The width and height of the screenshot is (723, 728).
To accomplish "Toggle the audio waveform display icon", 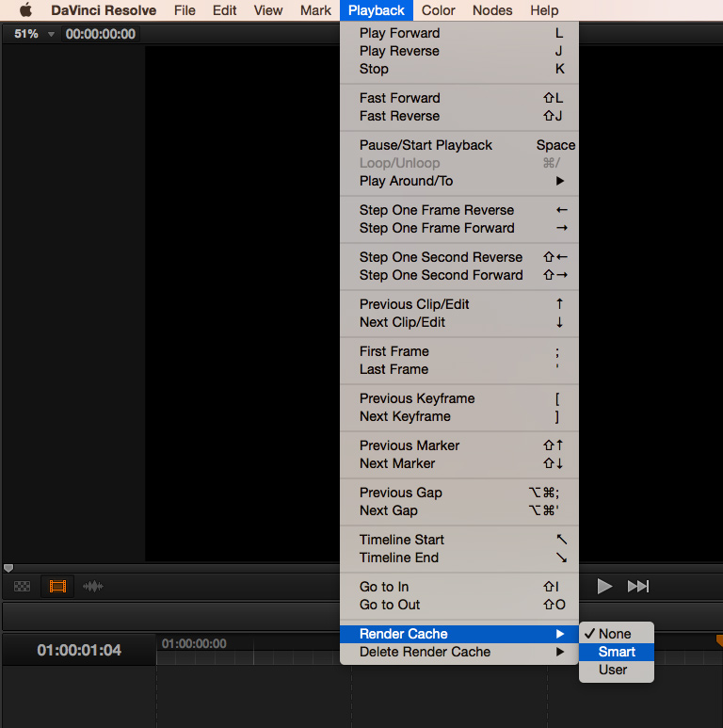I will click(93, 587).
